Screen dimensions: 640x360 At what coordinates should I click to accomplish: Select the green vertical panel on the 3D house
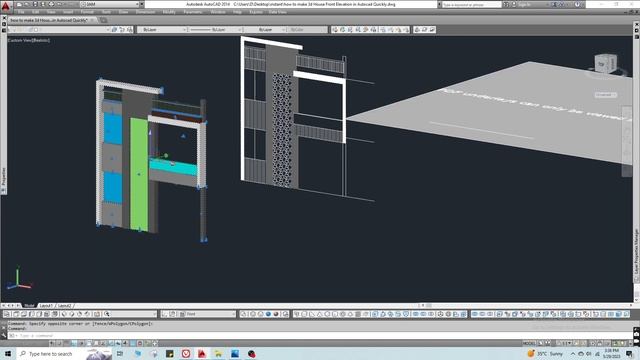139,175
